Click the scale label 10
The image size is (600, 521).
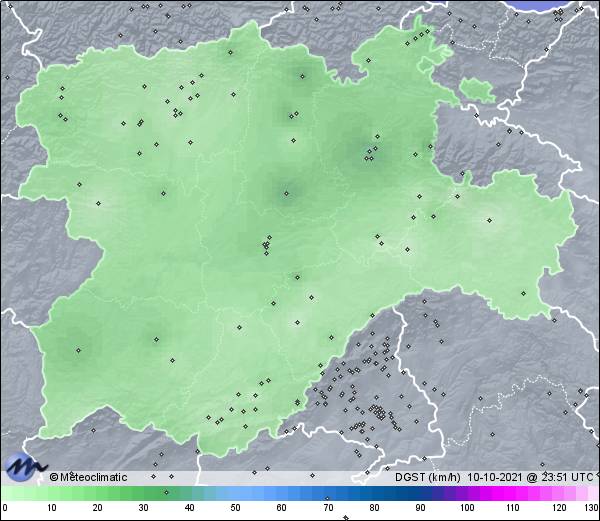(x=52, y=508)
